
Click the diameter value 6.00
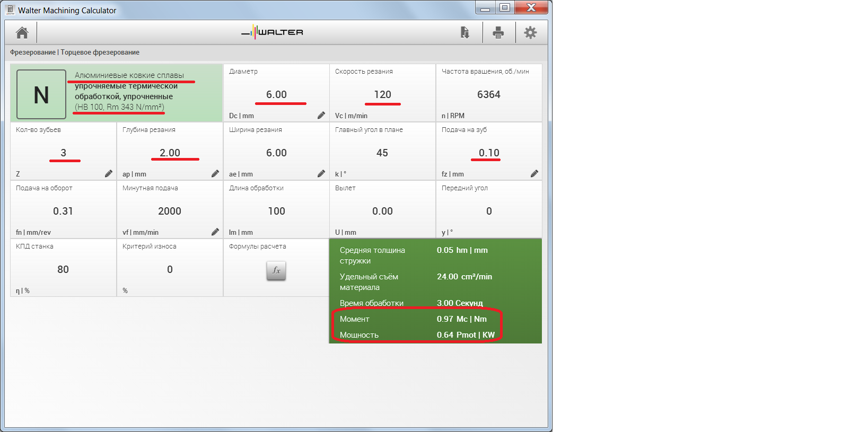coord(276,94)
